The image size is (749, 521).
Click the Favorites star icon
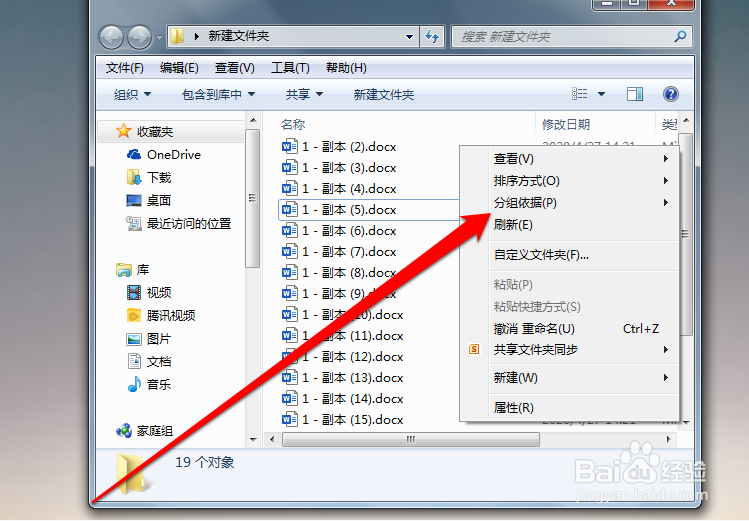pos(123,131)
